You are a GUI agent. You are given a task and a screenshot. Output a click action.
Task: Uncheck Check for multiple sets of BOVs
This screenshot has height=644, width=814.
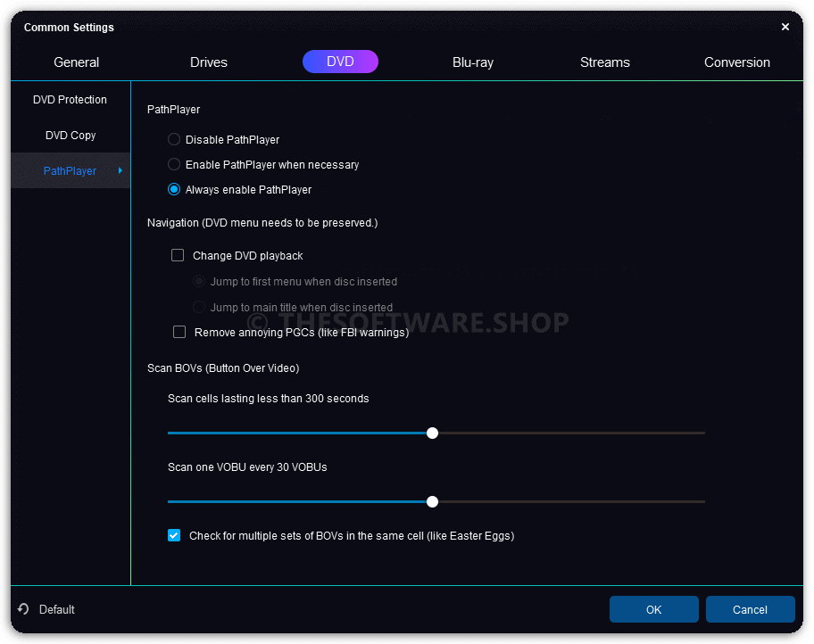pyautogui.click(x=174, y=535)
